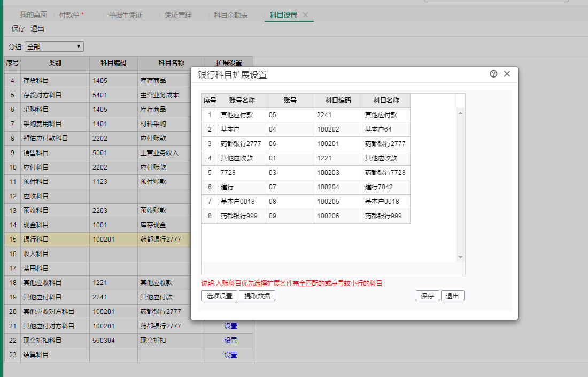Open the 分组 dropdown showing 全部
The height and width of the screenshot is (377, 588).
click(55, 47)
